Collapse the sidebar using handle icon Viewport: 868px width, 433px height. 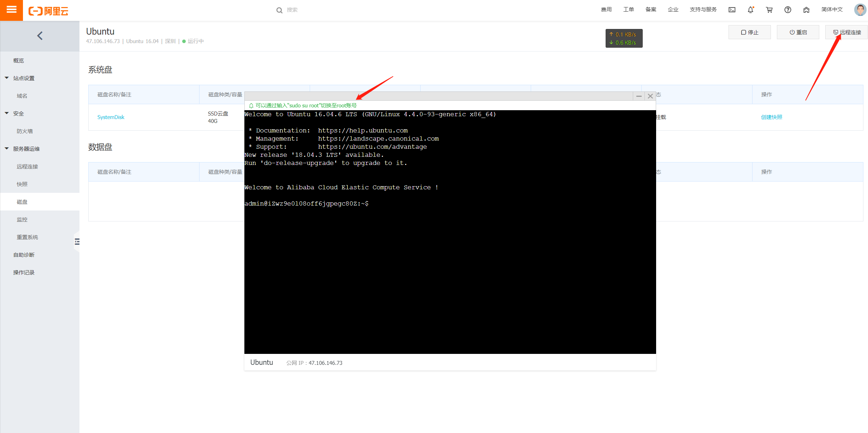tap(77, 242)
